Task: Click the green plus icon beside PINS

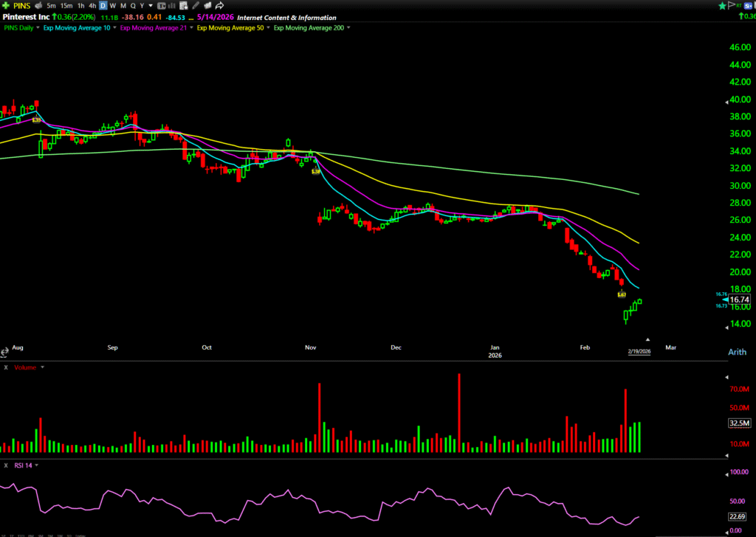Action: tap(6, 6)
